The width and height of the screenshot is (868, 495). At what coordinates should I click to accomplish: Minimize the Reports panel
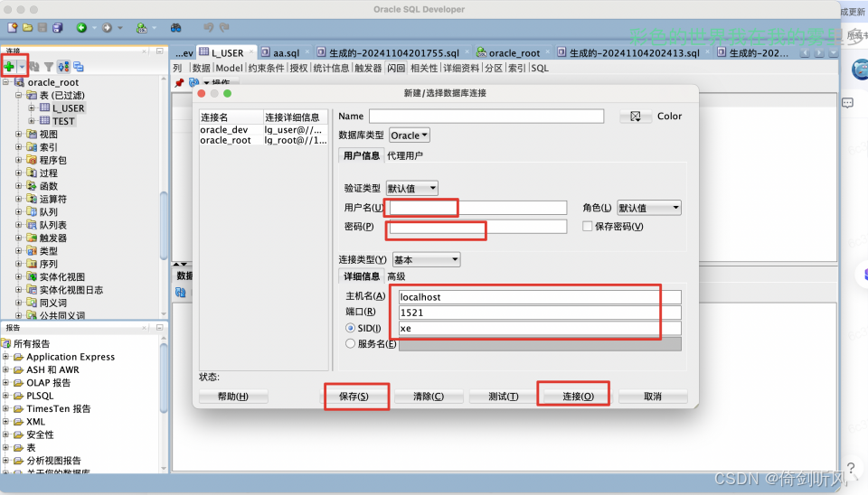[x=159, y=327]
